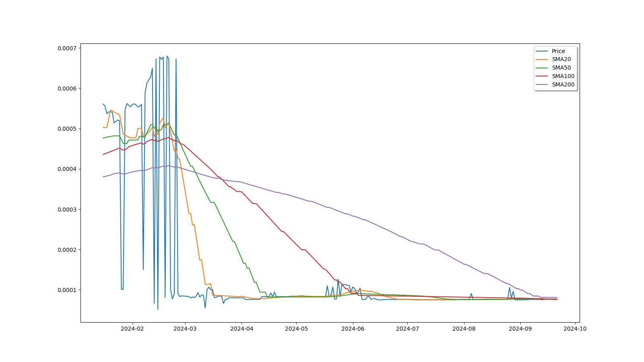Click the 0.0004 y-axis tick label
Screen dimensions: 644x362
click(68, 169)
